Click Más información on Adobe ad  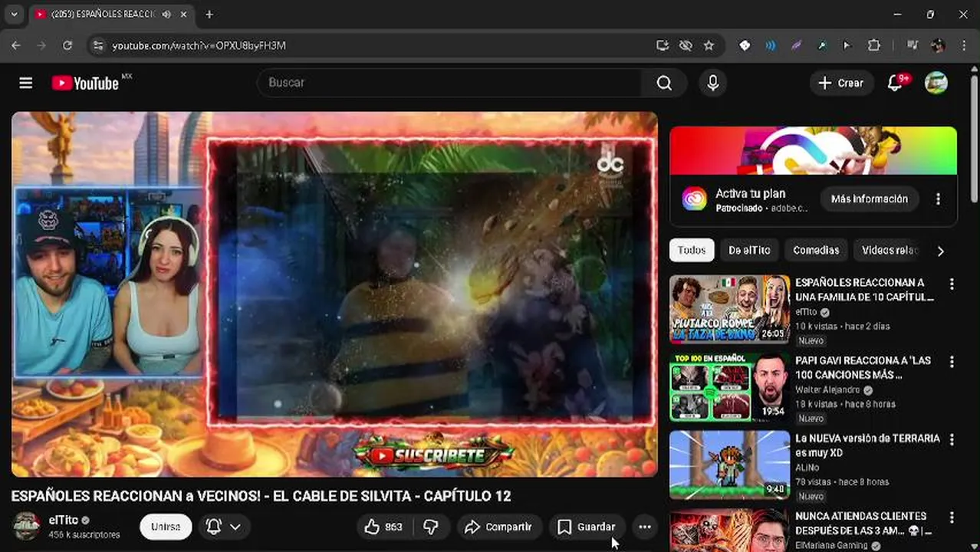(x=870, y=199)
